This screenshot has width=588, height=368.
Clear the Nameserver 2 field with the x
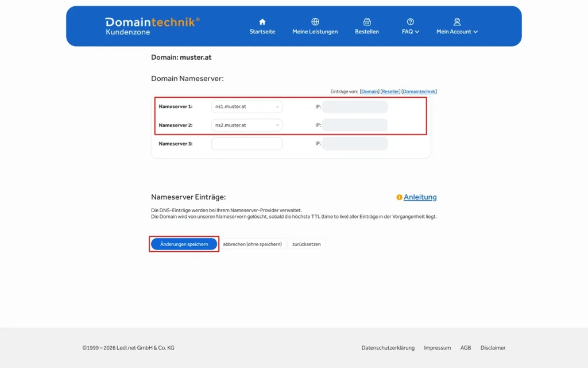coord(277,125)
